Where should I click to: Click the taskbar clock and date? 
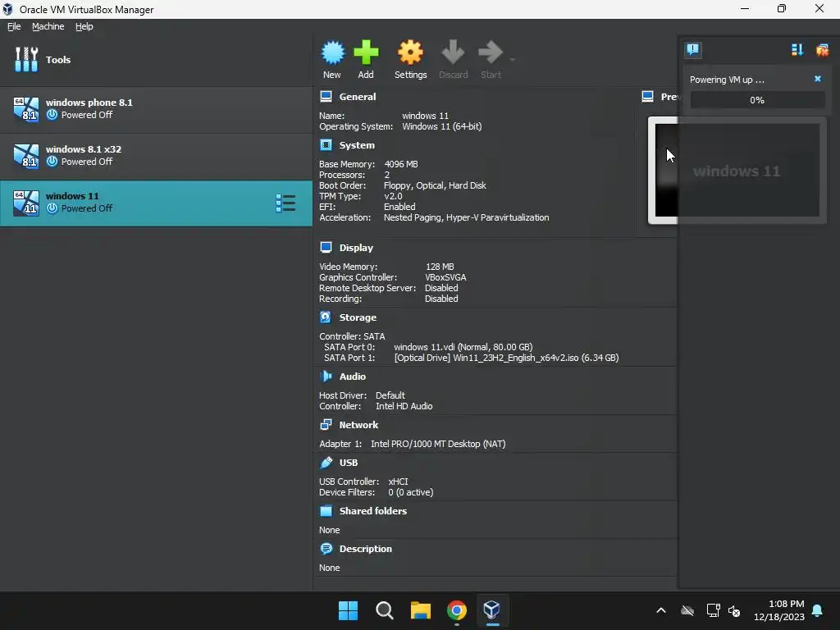pos(779,610)
